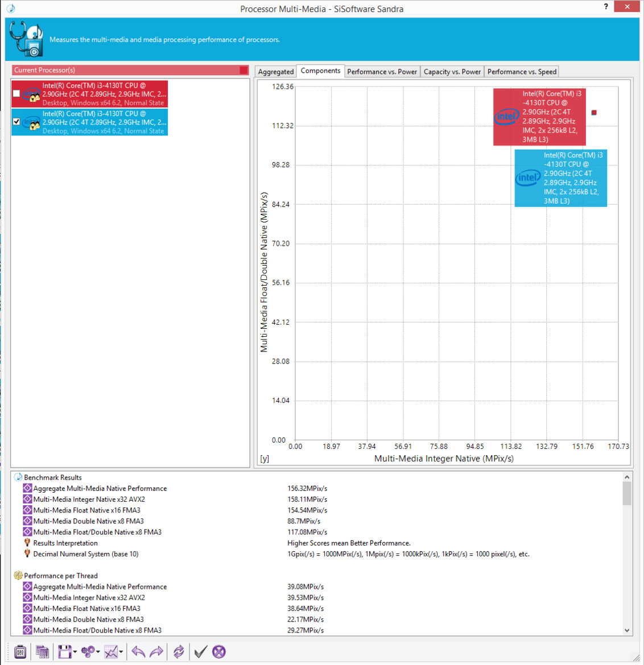This screenshot has height=665, width=644.
Task: Click the 117.08MPix/s float/double result value
Action: point(307,532)
